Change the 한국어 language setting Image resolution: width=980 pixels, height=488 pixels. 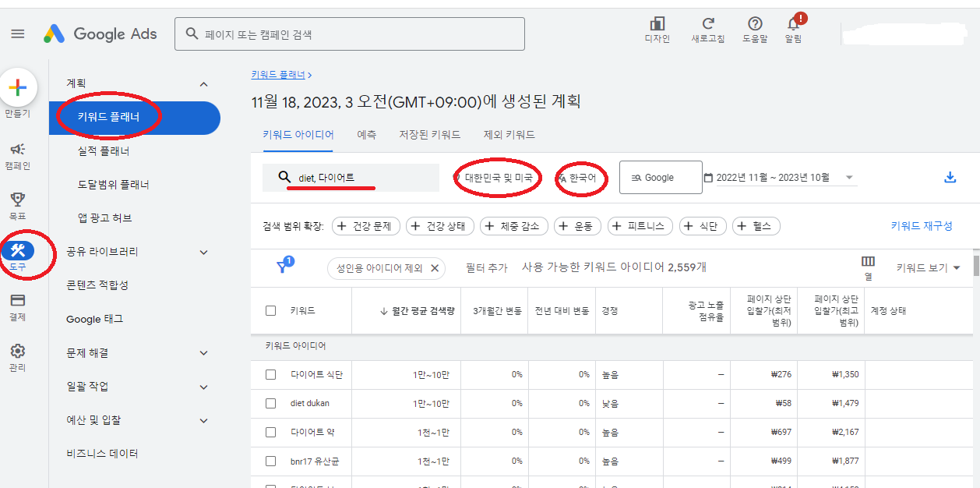580,178
